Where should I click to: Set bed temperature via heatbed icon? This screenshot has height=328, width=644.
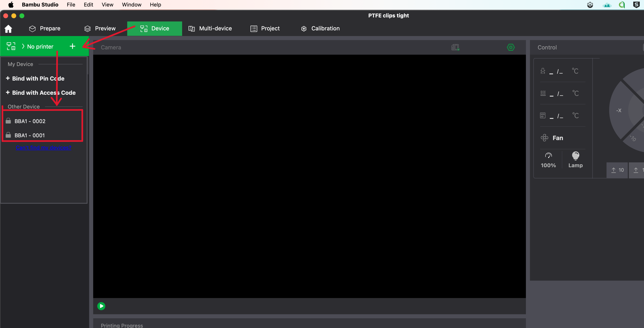[x=543, y=93]
